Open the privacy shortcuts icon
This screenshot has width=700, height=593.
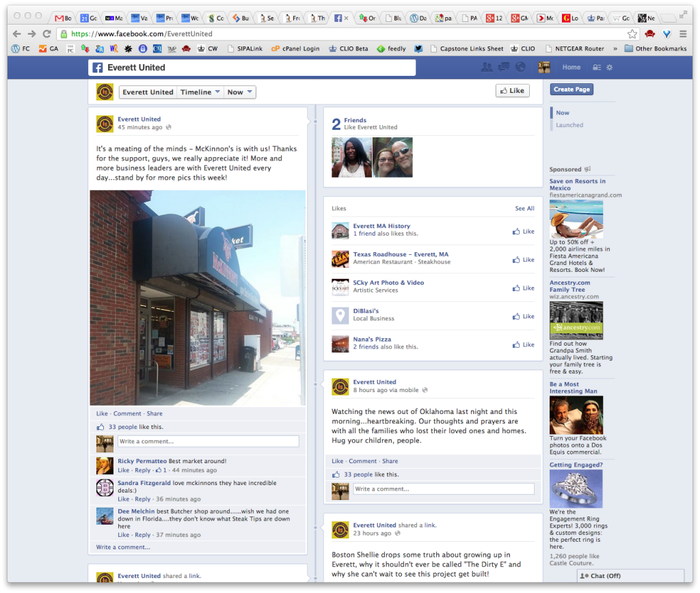point(596,68)
